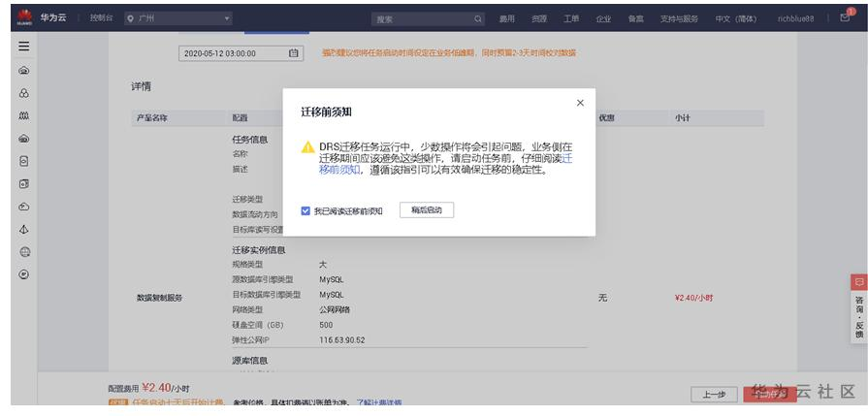Open the richblue88 account menu
This screenshot has width=868, height=416.
point(795,18)
